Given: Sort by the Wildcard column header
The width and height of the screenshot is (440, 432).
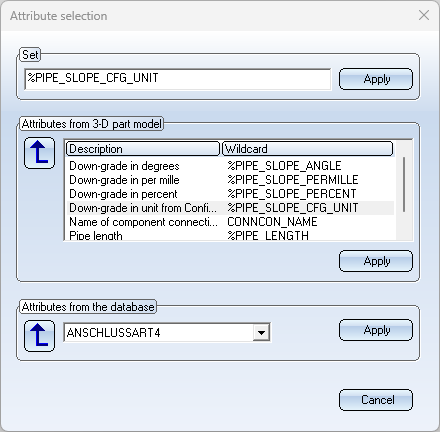Looking at the screenshot, I should 307,149.
